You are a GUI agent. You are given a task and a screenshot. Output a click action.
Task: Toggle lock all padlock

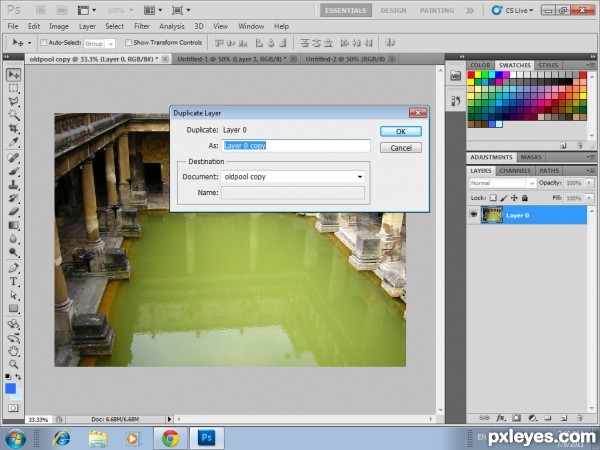(x=525, y=198)
